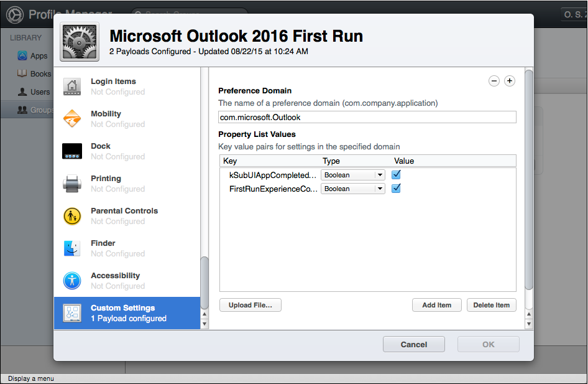588x384 pixels.
Task: Click settings pane scroll up arrow
Action: (529, 314)
